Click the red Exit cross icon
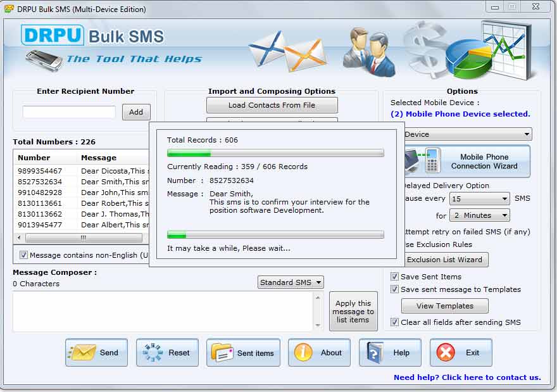The height and width of the screenshot is (392, 557). [446, 353]
